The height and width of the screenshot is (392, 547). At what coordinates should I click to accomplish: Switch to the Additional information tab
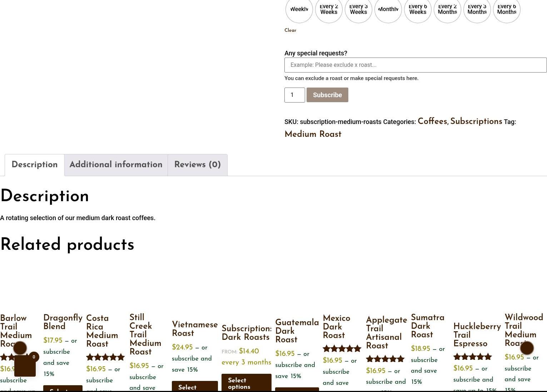point(116,165)
